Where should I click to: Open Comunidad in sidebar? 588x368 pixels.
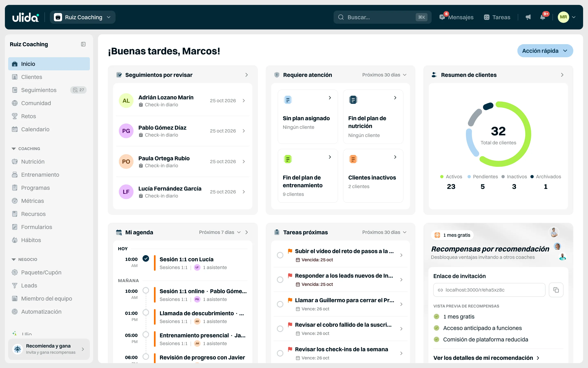click(49, 103)
